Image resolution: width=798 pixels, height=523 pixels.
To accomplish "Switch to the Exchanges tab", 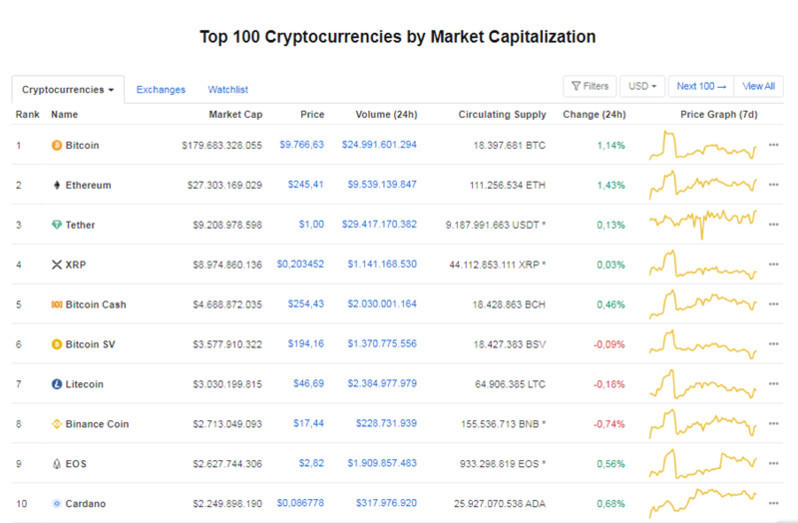I will point(161,90).
